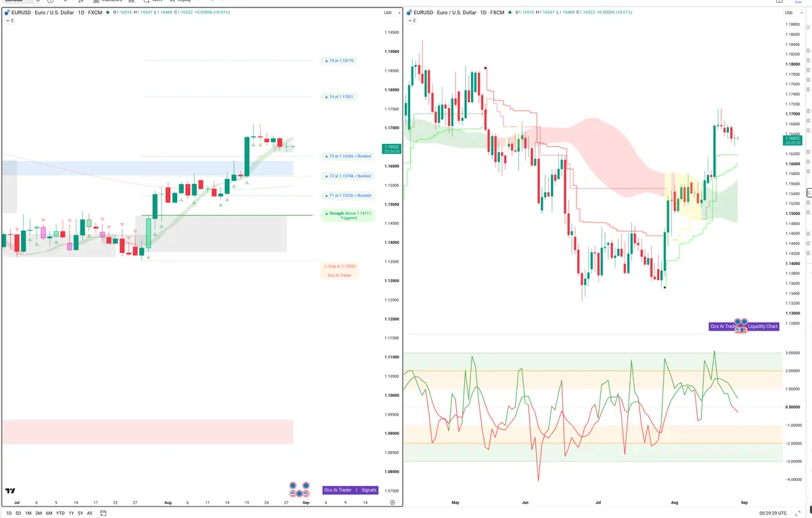The width and height of the screenshot is (812, 518).
Task: Click the 3.00000 oscillator scale label
Action: coord(792,352)
